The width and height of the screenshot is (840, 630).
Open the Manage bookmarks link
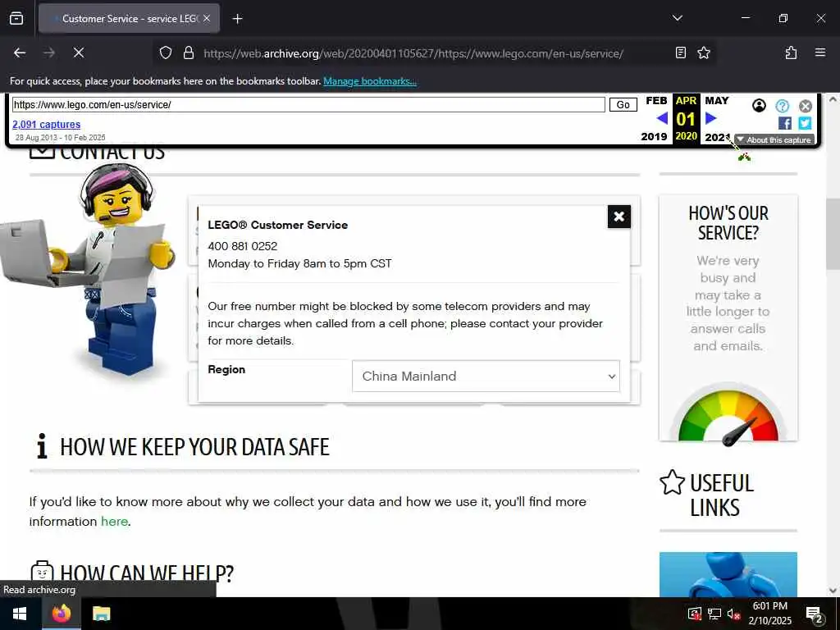click(x=370, y=81)
